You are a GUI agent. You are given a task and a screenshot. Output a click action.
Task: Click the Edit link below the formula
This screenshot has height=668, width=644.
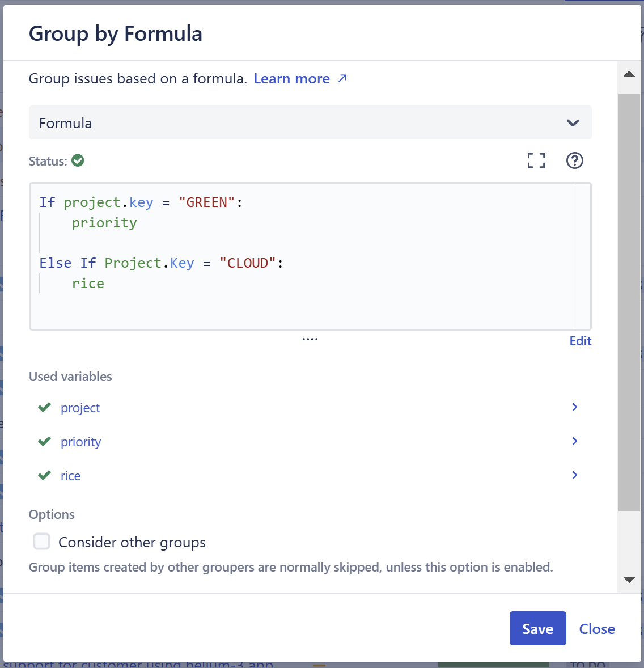[580, 340]
